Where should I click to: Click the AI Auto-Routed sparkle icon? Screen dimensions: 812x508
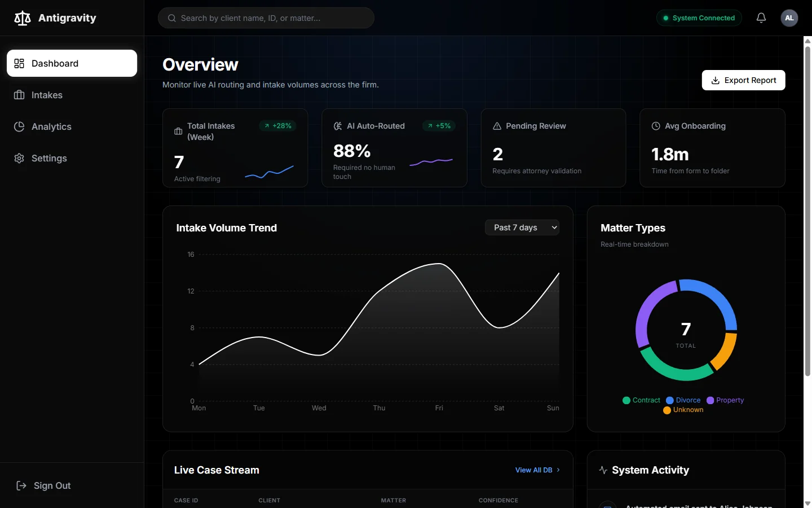[338, 126]
